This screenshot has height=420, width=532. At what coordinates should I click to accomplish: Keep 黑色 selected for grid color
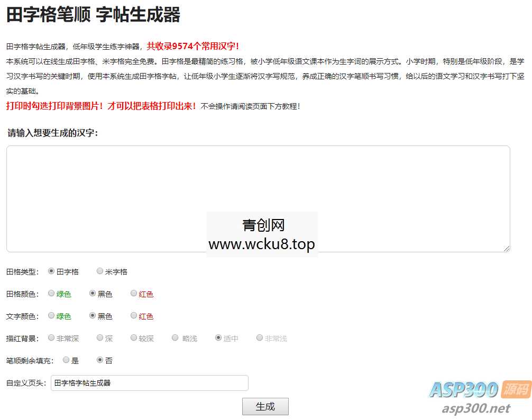pos(92,294)
